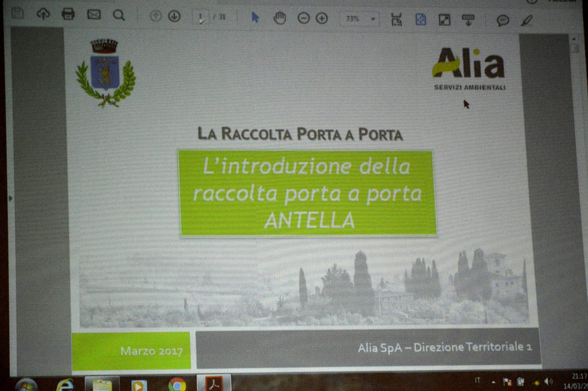Click the page number input field
Viewport: 588px width, 391px height.
201,17
